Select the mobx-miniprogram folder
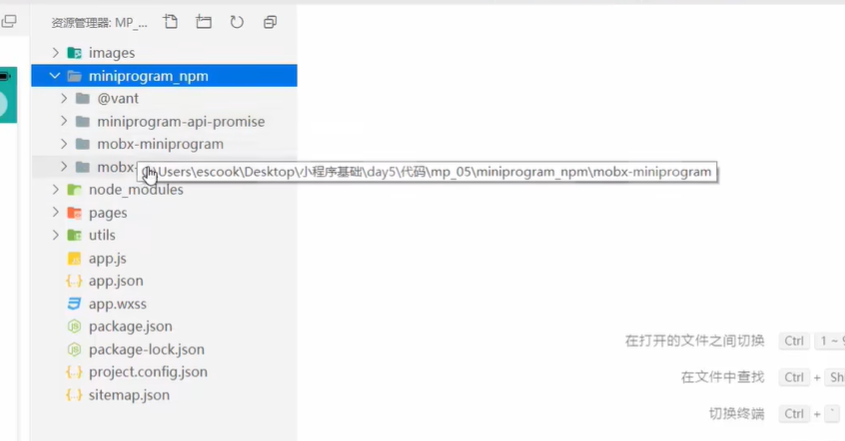The image size is (845, 441). click(164, 144)
